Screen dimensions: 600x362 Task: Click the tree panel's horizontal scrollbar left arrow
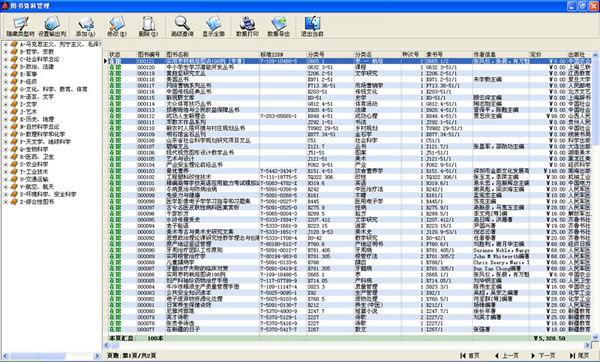pos(6,356)
